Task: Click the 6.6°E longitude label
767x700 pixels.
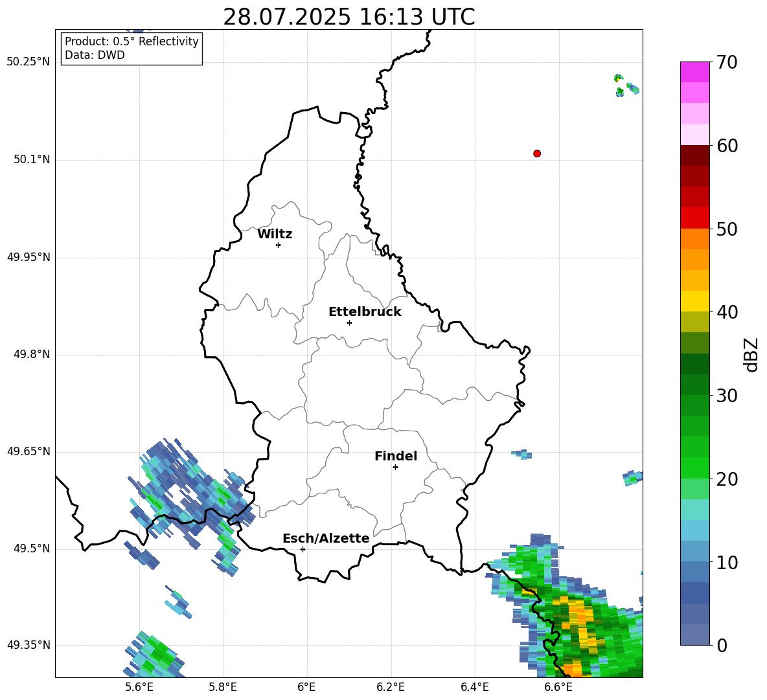Action: point(558,687)
